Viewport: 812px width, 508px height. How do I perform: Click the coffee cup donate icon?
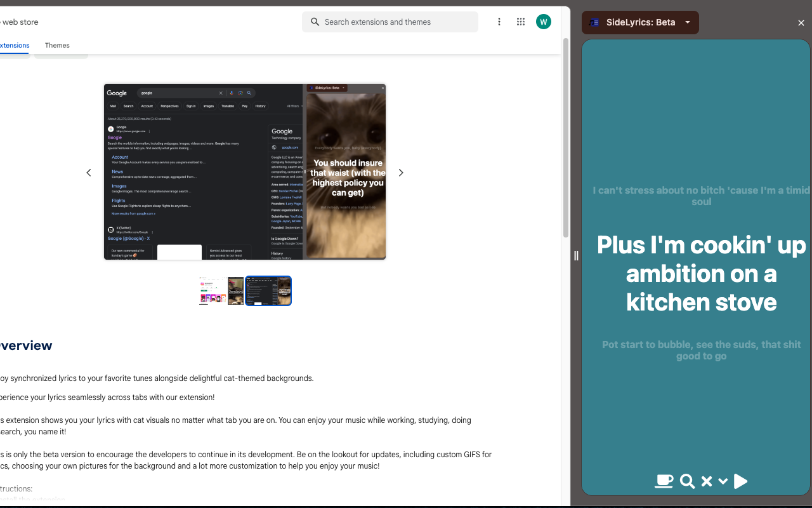664,481
